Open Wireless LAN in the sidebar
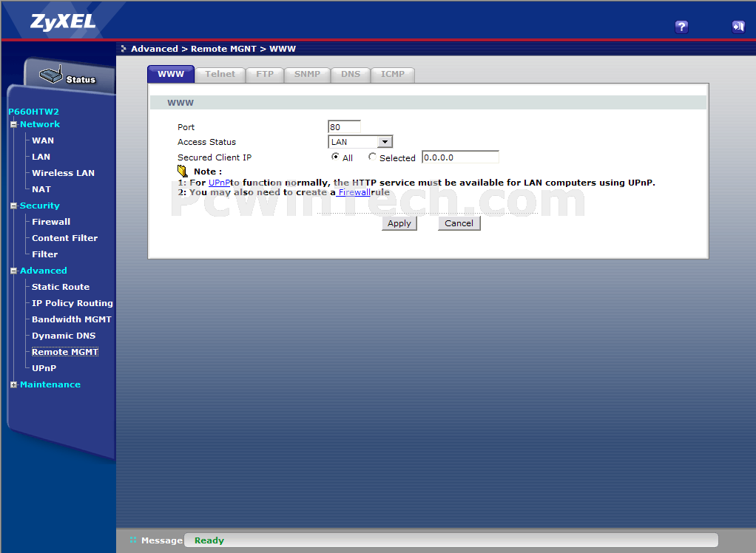The image size is (756, 553). (x=63, y=173)
